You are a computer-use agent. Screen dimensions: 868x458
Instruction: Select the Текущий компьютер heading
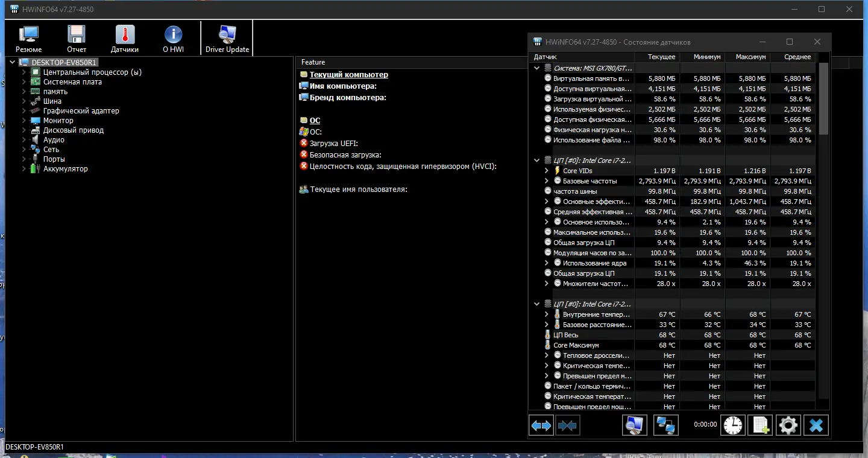pos(349,75)
